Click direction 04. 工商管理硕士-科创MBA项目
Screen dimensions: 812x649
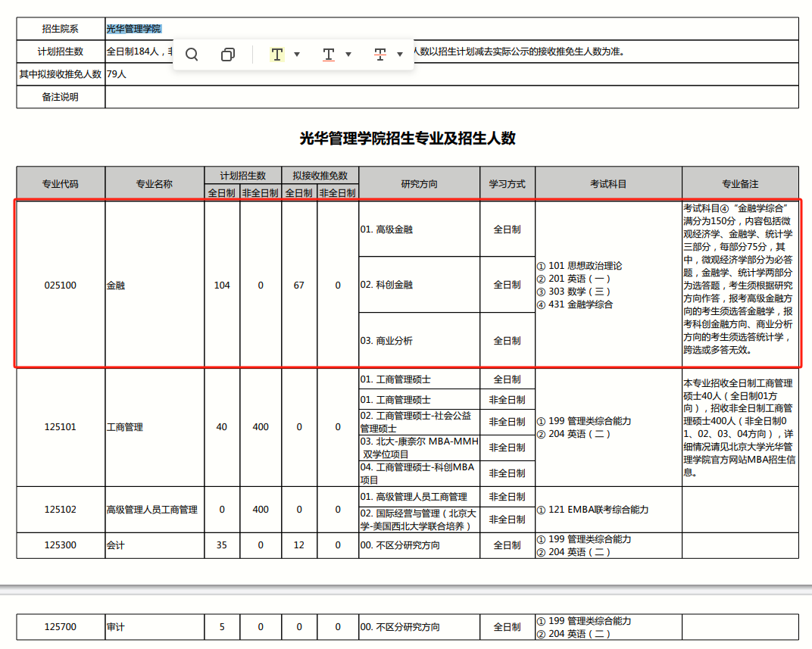[x=418, y=473]
